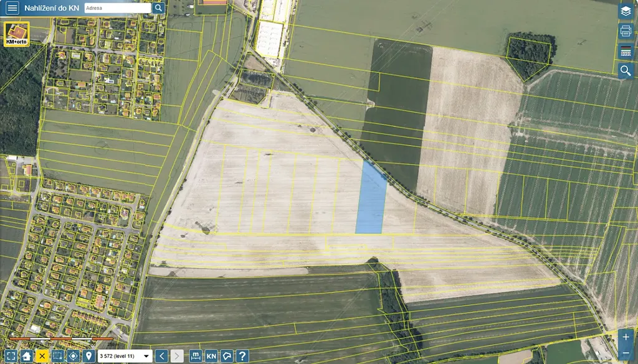638x364 pixels.
Task: Open the hamburger main menu
Action: pos(12,7)
